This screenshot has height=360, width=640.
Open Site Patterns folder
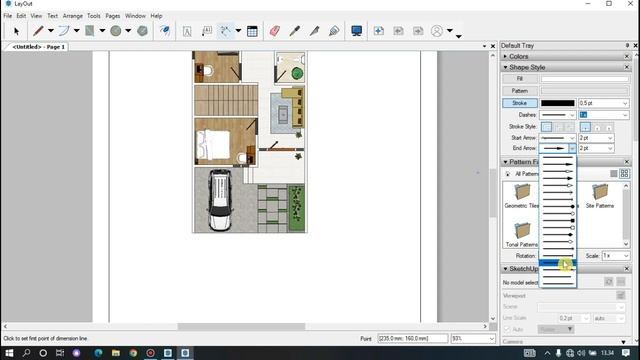point(600,196)
